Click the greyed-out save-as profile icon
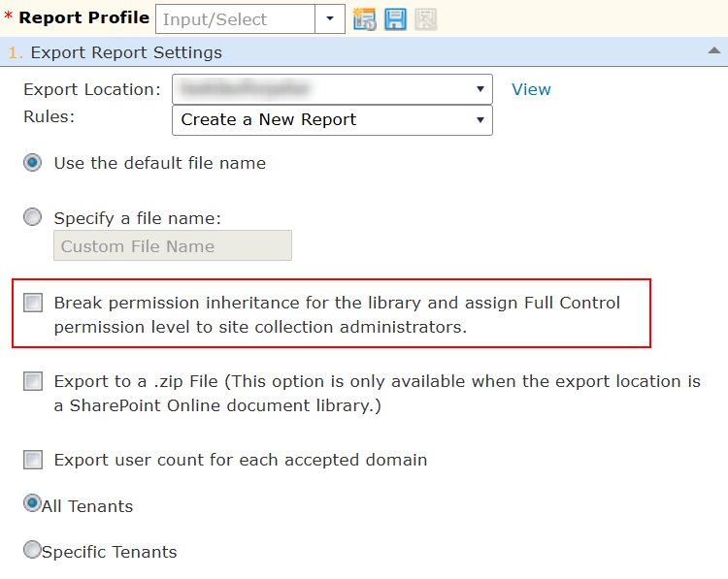728x579 pixels. pos(426,19)
